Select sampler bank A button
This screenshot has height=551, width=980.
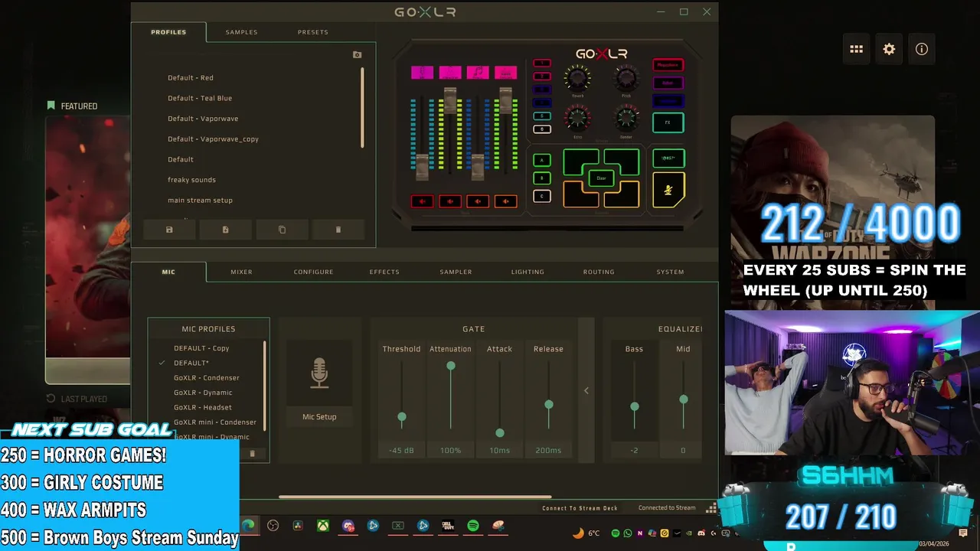tap(541, 160)
